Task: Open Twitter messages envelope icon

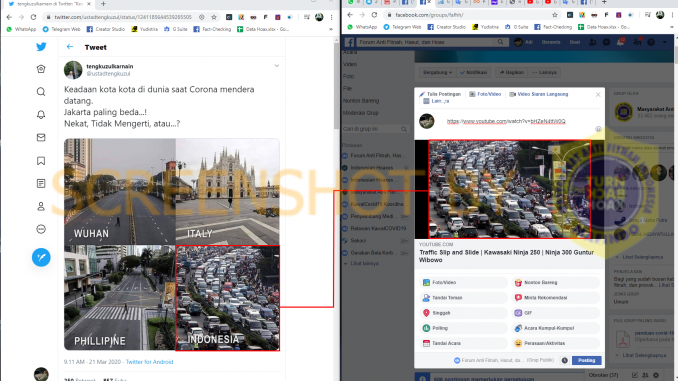Action: 41,138
